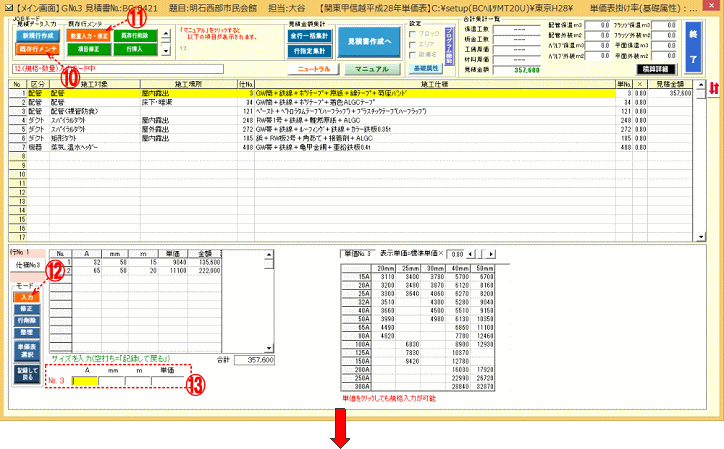Click the down arrow of size list scrollbar
The width and height of the screenshot is (724, 449).
(267, 347)
